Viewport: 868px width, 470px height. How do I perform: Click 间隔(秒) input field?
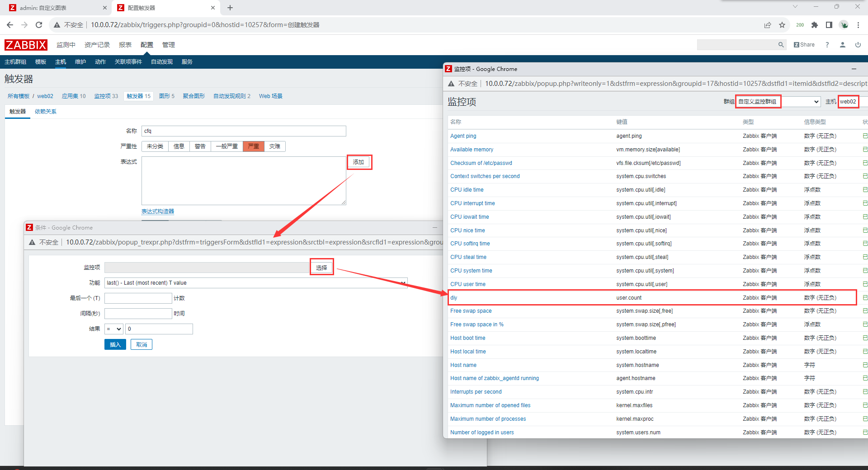[x=138, y=314]
